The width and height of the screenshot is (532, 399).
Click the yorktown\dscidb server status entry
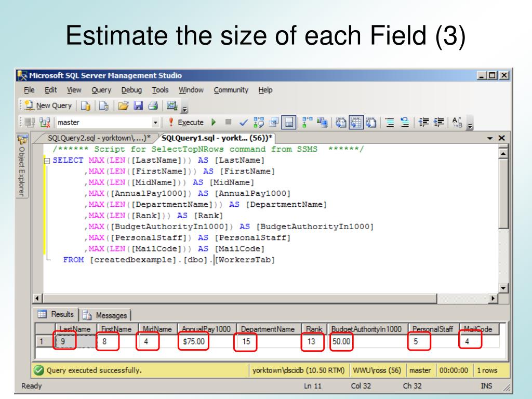coord(299,370)
